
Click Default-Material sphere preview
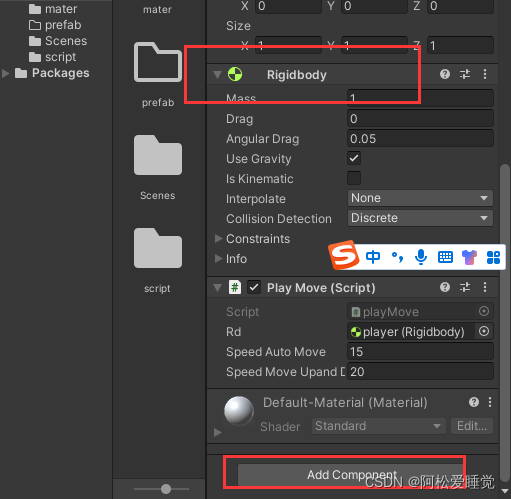click(239, 411)
